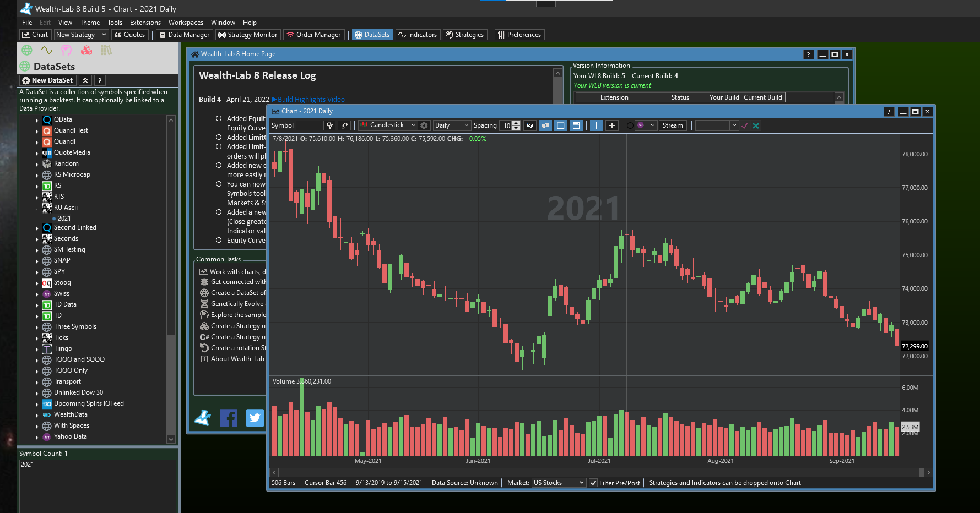Toggle Indicators panel button in main toolbar

tap(418, 35)
